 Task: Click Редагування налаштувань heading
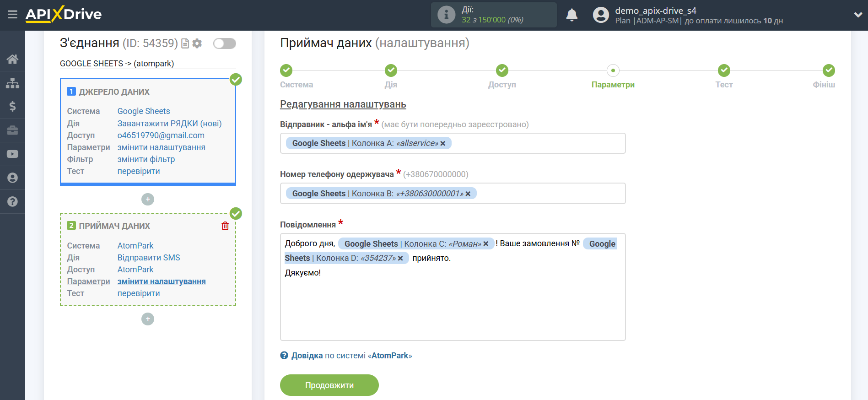pyautogui.click(x=343, y=104)
